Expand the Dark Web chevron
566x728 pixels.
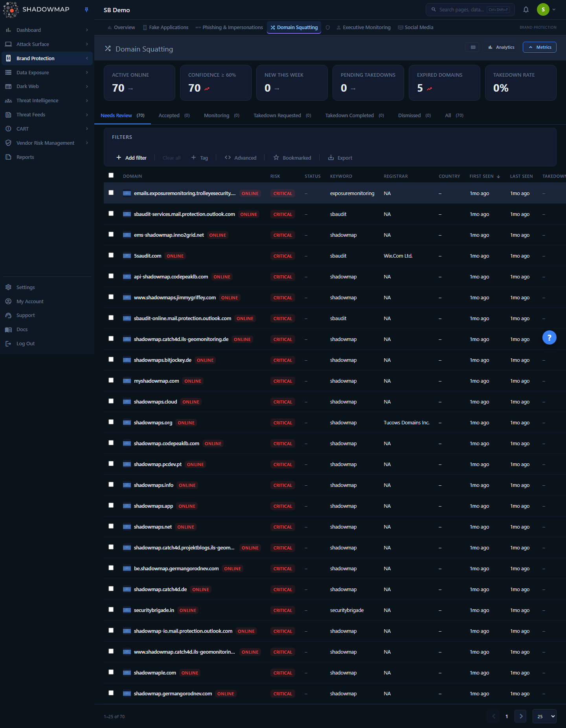(x=87, y=87)
